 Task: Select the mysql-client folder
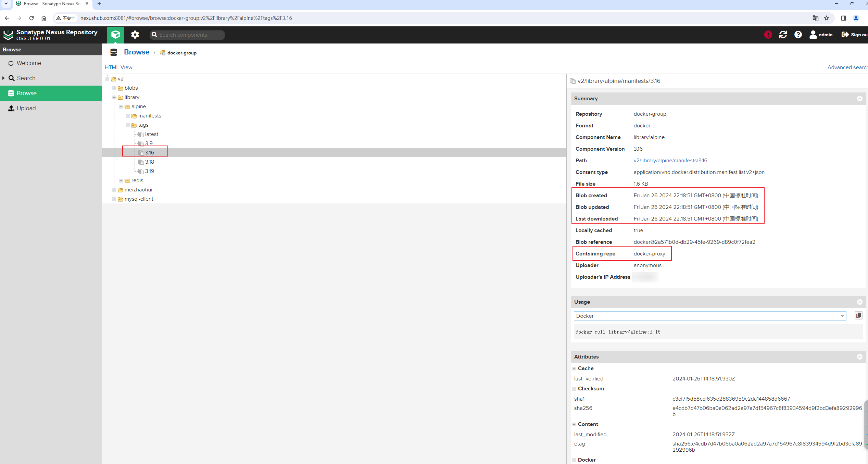[x=139, y=199]
